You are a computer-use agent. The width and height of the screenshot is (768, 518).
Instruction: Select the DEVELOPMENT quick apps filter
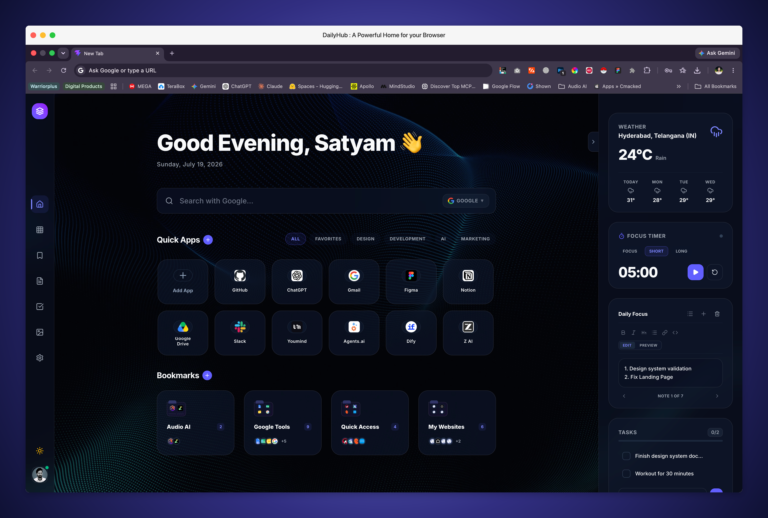[x=408, y=239]
